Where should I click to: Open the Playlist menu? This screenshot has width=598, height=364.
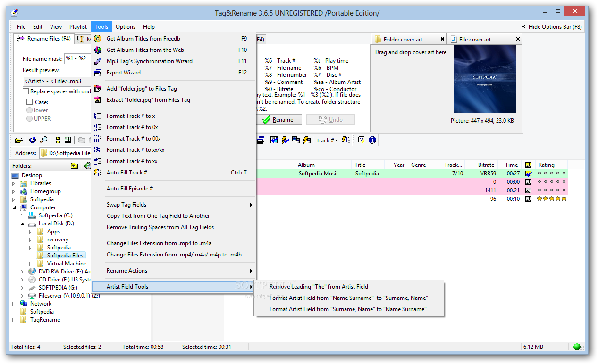click(x=78, y=27)
